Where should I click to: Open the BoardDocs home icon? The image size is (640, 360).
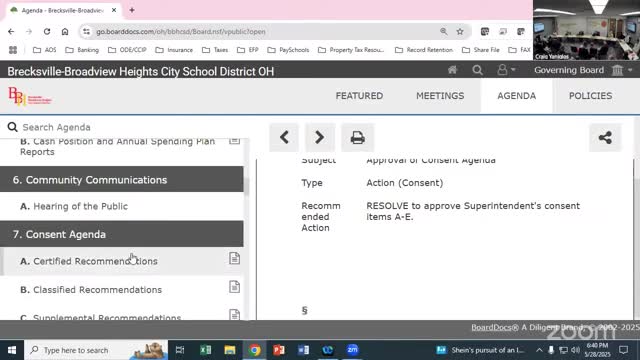pos(452,70)
